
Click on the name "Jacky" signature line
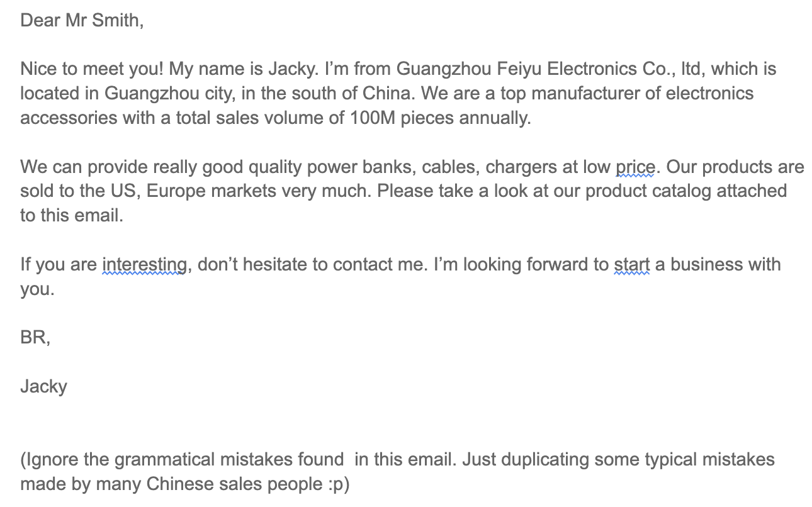[43, 386]
